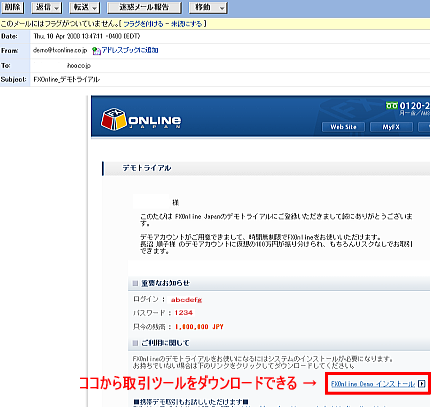
Task: Open the MyFX button in the email header
Action: [x=391, y=127]
